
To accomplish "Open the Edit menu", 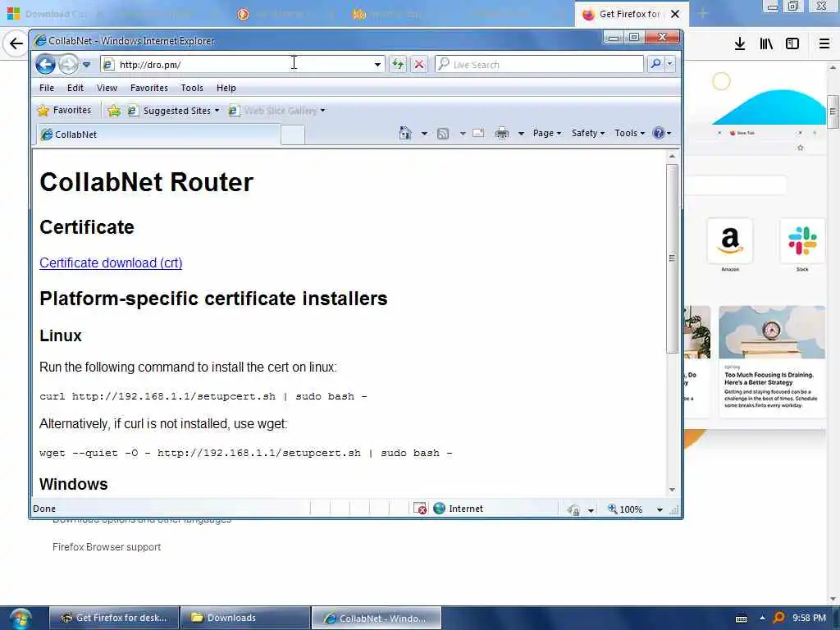I will click(75, 88).
